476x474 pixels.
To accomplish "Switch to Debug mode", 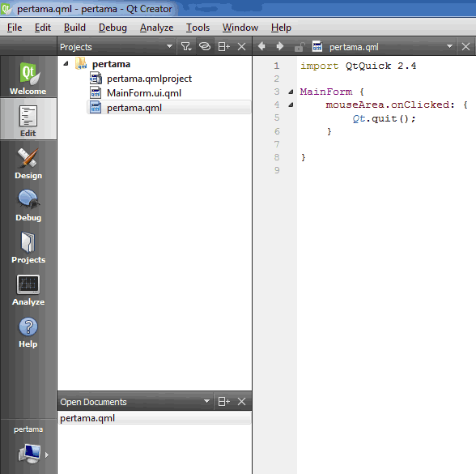I will click(x=28, y=205).
